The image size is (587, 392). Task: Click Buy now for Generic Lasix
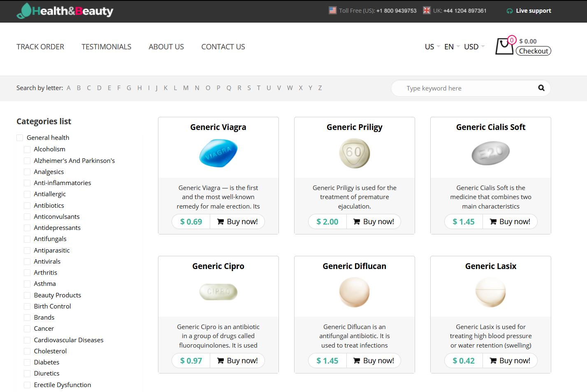pos(510,361)
